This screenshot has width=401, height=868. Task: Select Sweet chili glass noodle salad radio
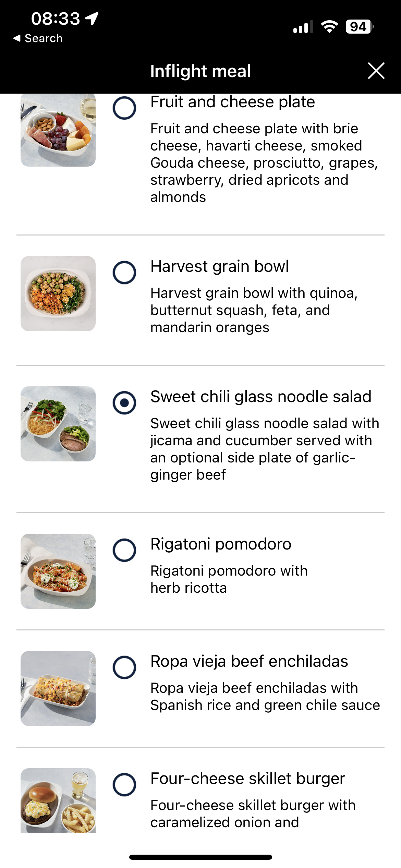(124, 402)
